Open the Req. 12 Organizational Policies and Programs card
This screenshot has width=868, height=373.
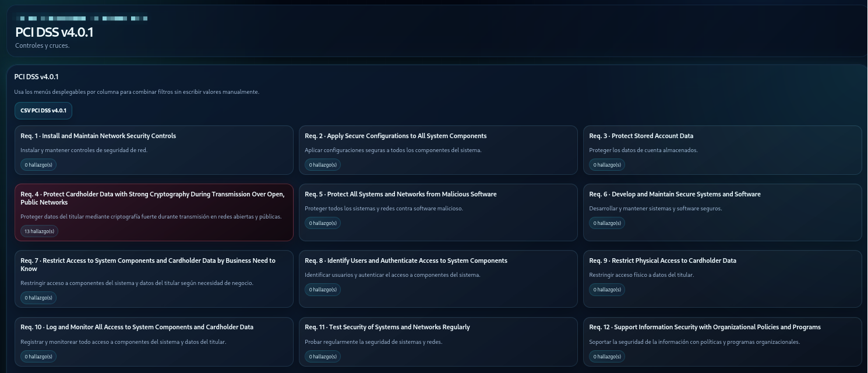722,342
